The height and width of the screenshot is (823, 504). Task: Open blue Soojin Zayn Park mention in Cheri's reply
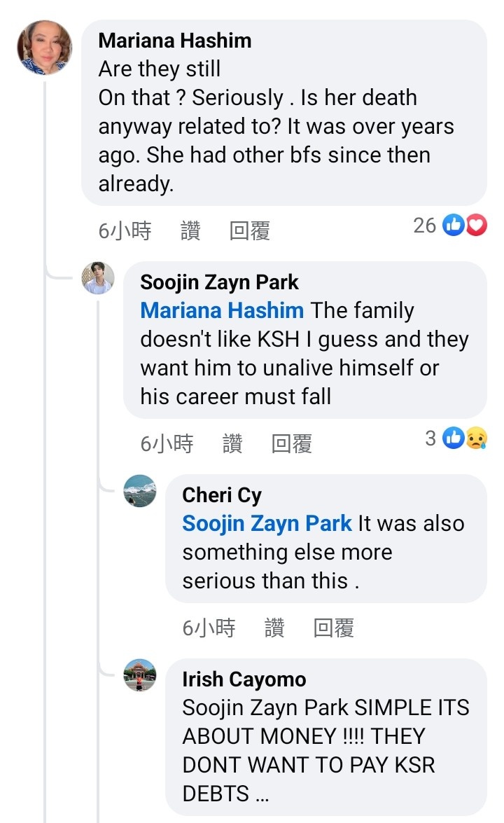click(x=267, y=523)
